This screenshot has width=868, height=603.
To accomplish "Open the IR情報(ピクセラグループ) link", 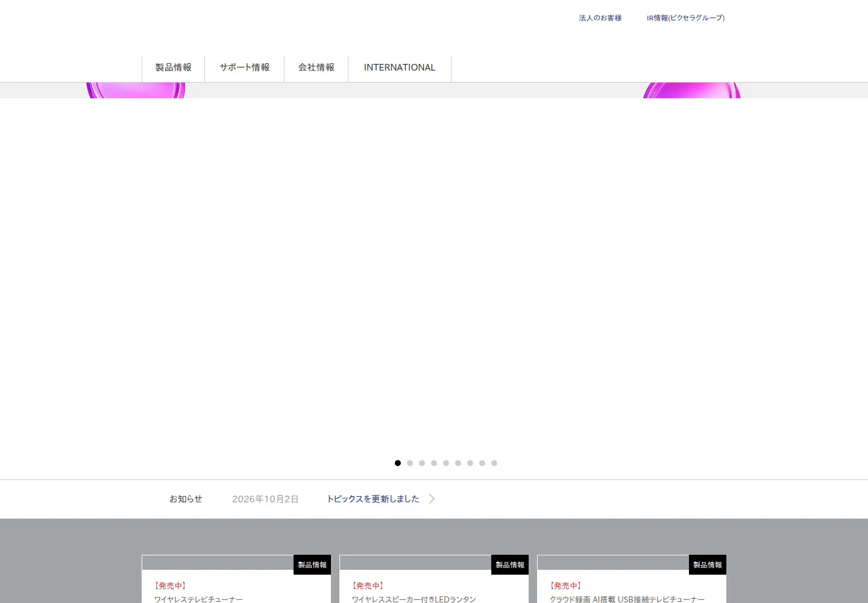I will tap(685, 18).
